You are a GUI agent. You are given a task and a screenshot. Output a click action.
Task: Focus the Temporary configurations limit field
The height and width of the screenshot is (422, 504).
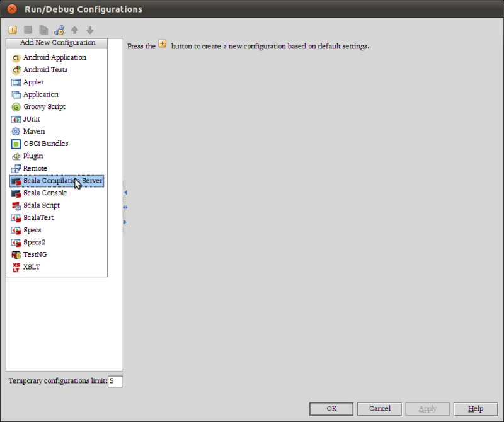tap(115, 382)
